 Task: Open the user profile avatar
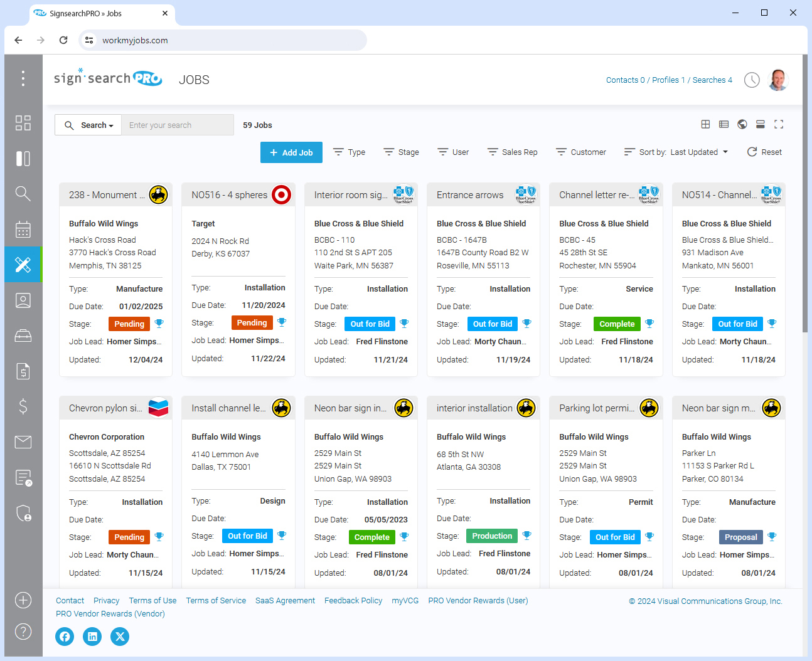[x=778, y=80]
